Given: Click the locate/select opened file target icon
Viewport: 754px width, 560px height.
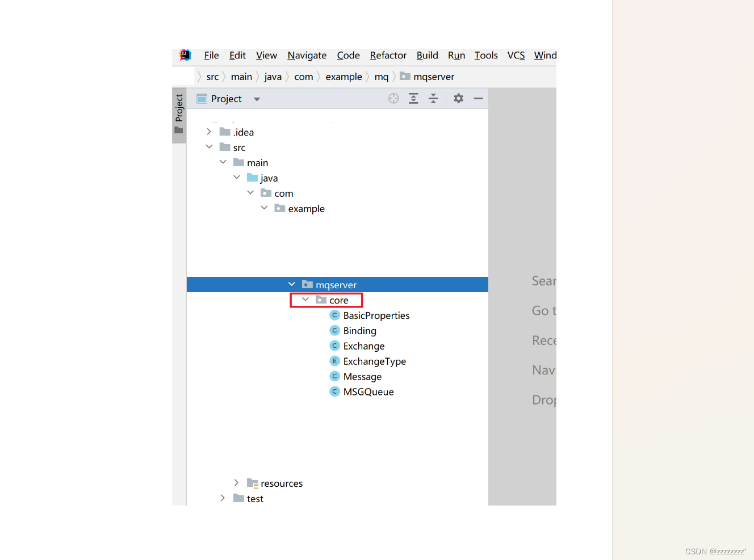Looking at the screenshot, I should (x=393, y=99).
